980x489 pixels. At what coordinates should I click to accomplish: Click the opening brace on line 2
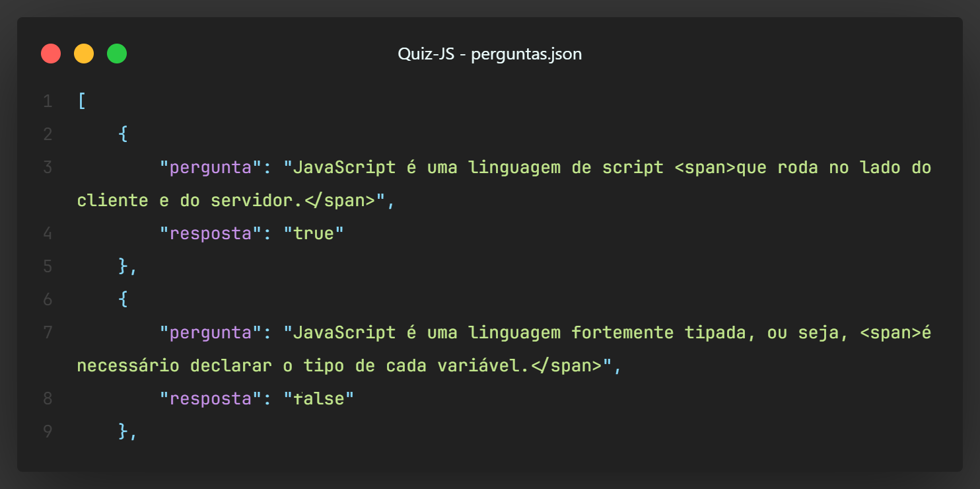pos(124,133)
